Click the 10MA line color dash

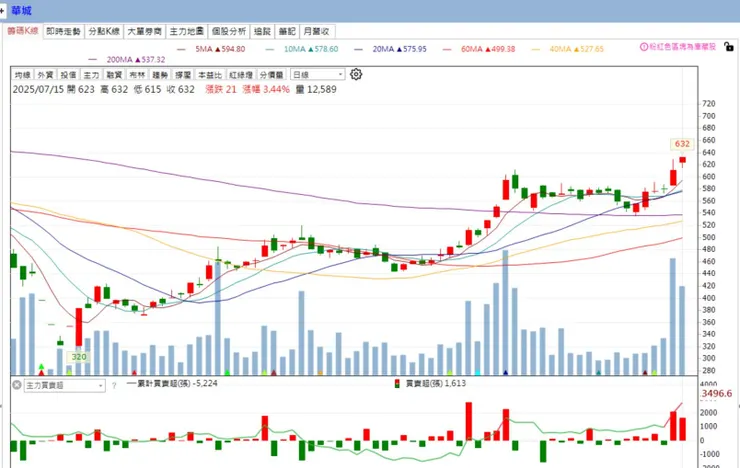click(270, 49)
